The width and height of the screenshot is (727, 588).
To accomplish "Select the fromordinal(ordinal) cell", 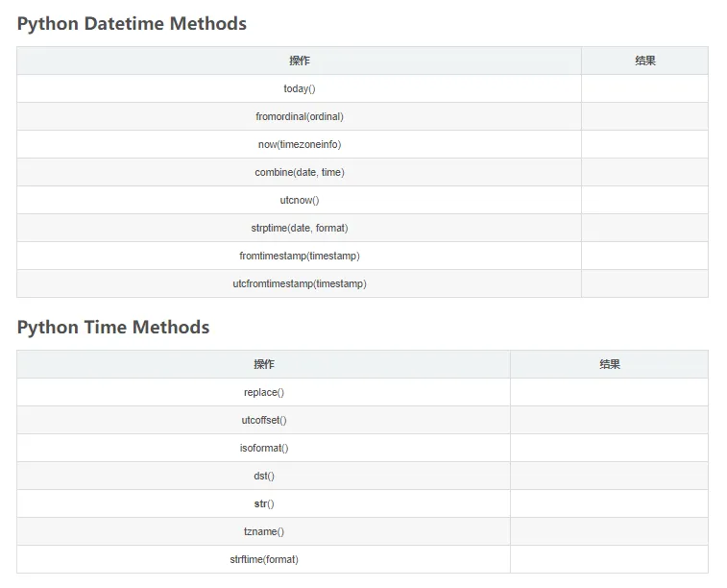I will coord(300,116).
